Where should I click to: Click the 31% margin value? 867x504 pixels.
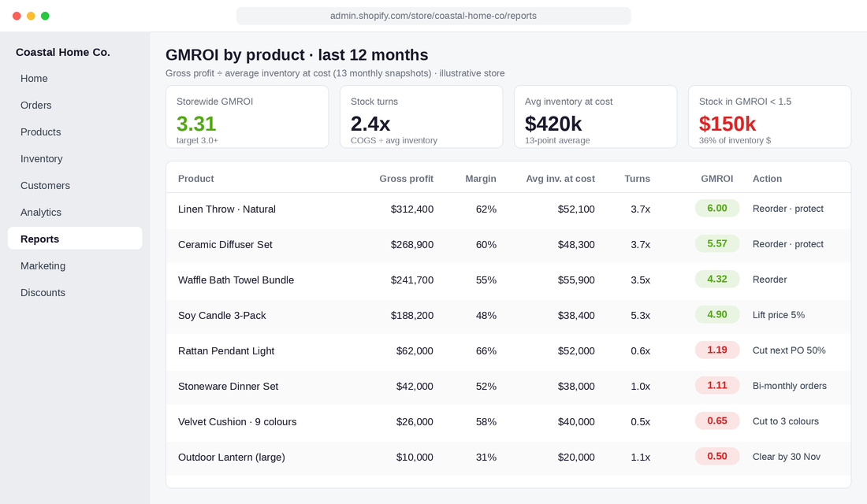tap(486, 457)
